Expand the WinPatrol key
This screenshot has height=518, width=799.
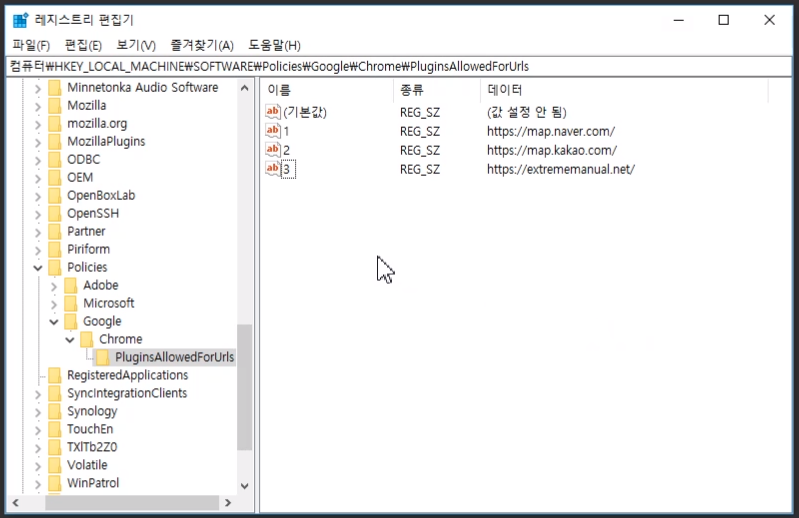click(38, 484)
